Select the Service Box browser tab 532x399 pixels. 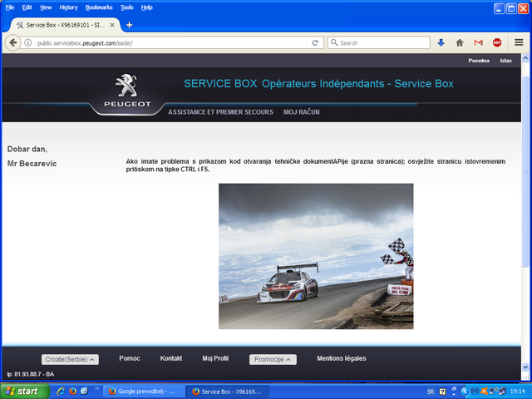coord(66,25)
